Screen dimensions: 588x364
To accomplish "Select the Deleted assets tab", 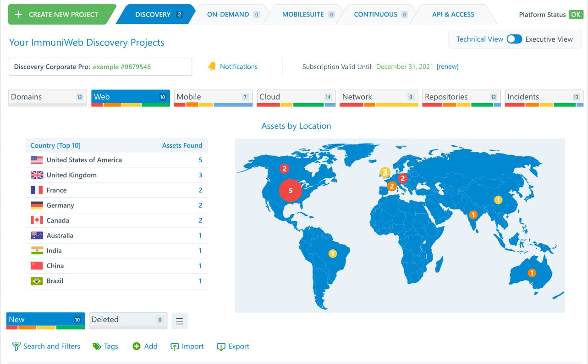I will (127, 320).
